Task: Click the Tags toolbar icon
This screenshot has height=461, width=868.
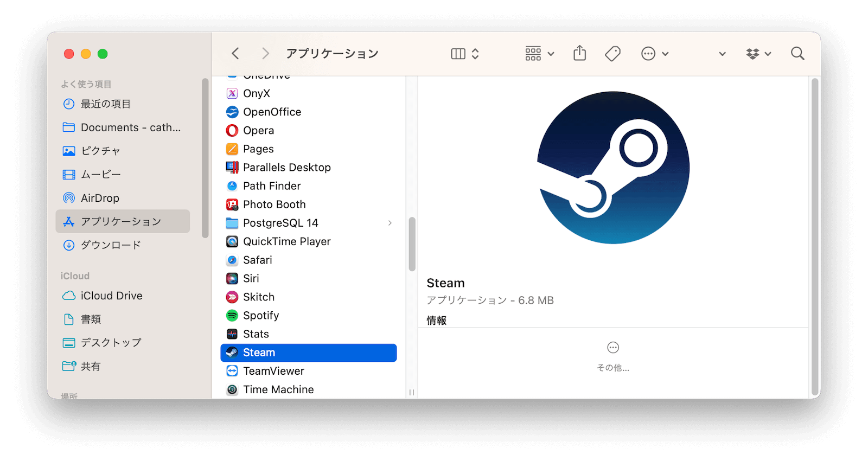Action: point(613,53)
